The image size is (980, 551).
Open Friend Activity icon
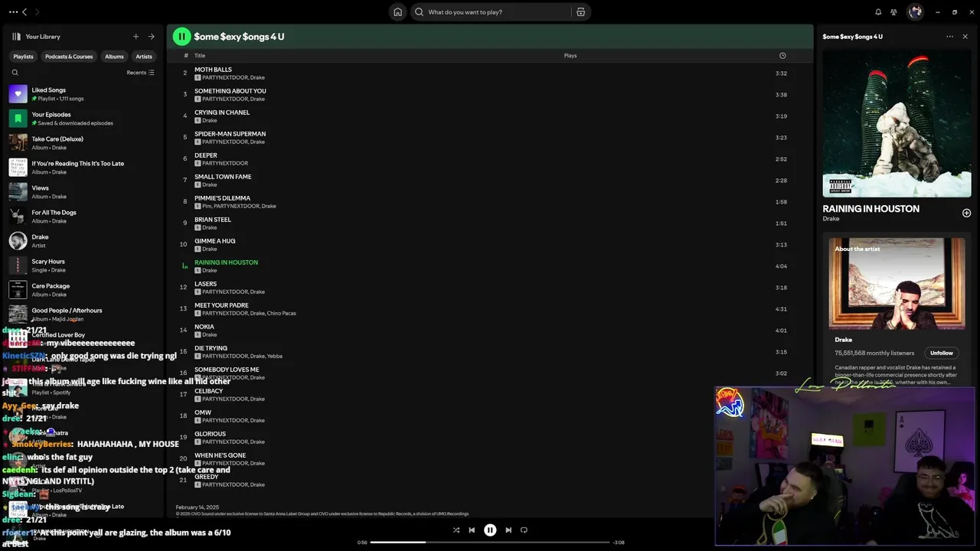[893, 12]
